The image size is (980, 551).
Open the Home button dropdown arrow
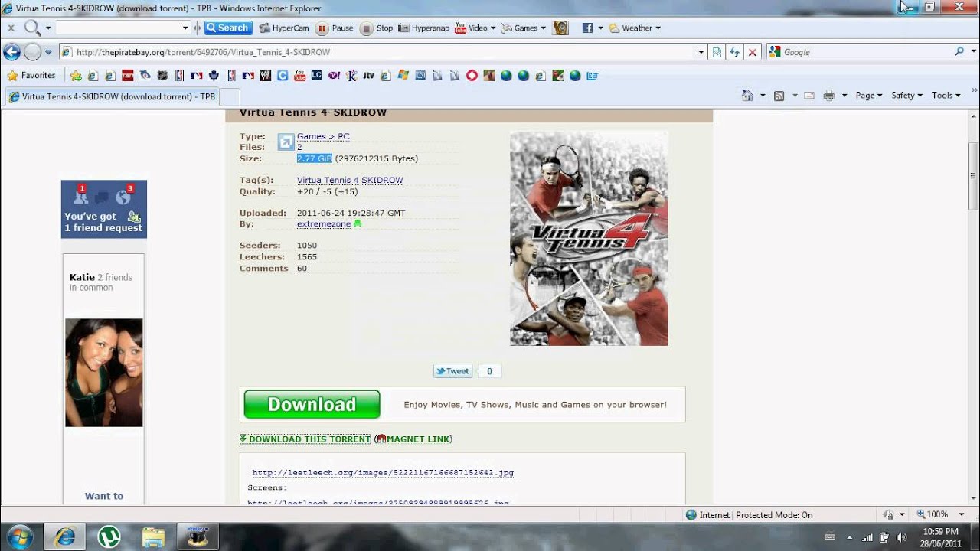[x=763, y=96]
